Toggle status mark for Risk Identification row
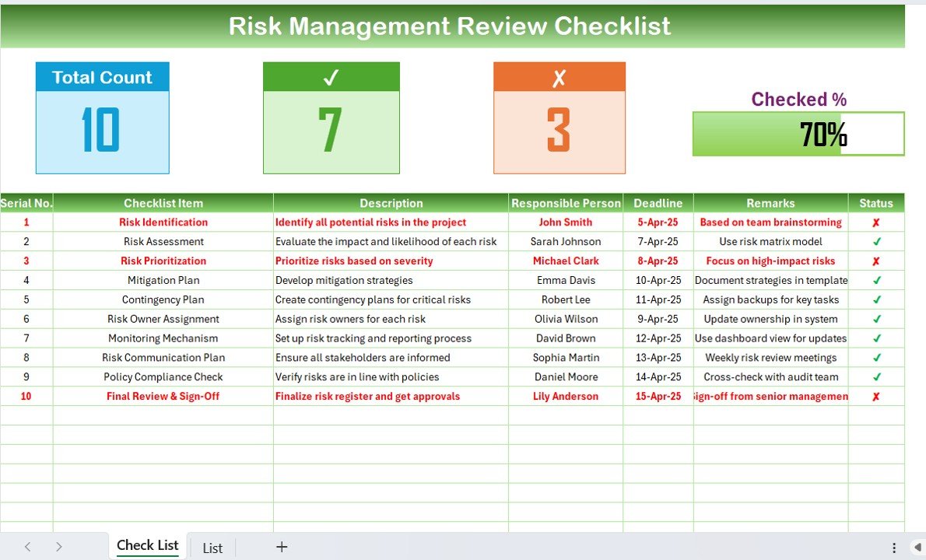This screenshot has height=560, width=926. point(876,222)
